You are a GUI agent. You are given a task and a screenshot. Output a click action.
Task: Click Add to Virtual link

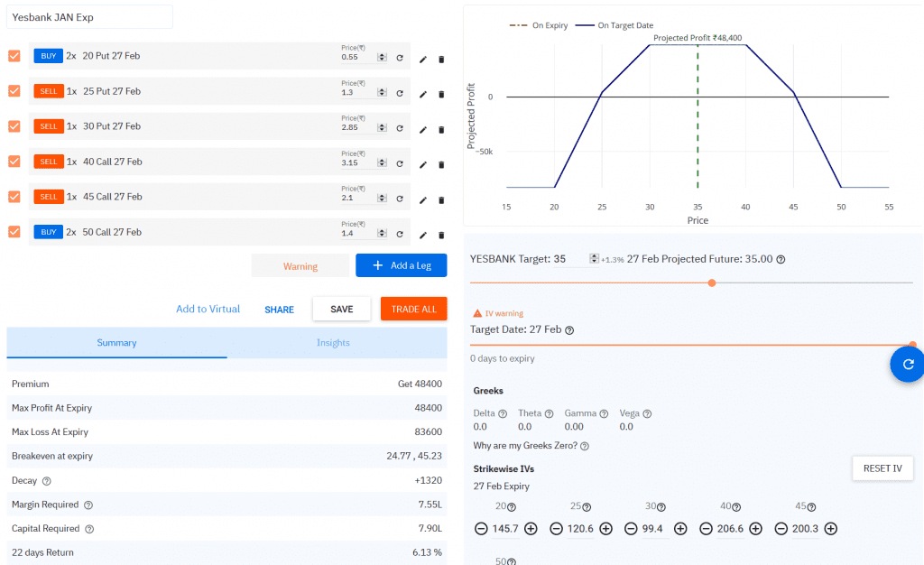click(208, 309)
